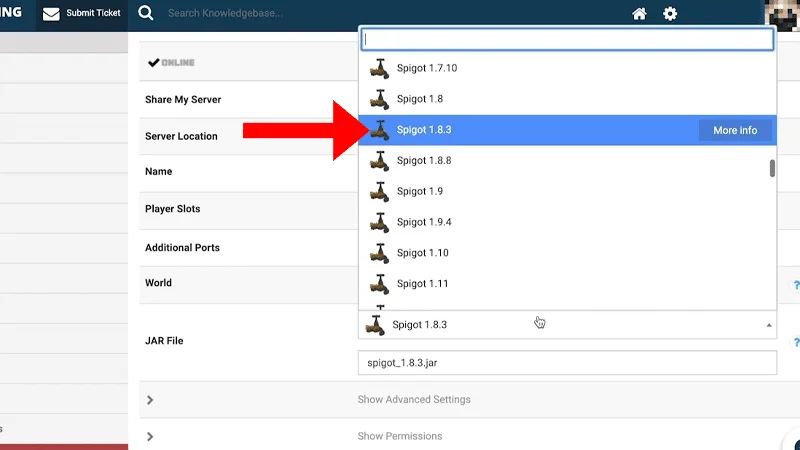Click the help icon beside JAR File

point(795,342)
